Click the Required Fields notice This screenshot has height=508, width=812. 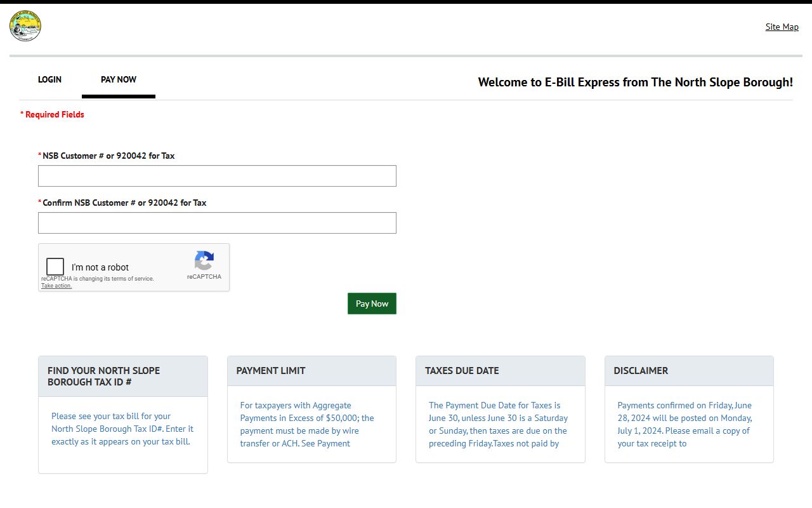click(x=52, y=114)
